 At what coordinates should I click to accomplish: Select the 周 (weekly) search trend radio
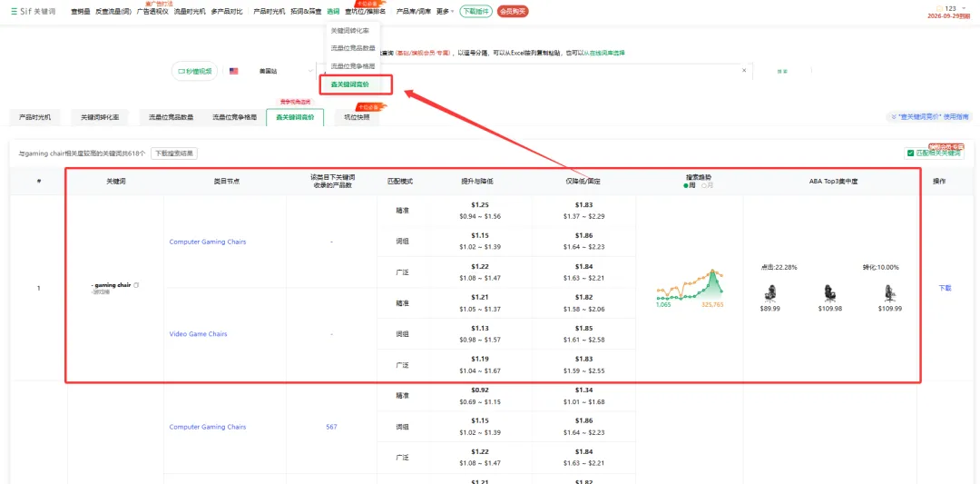coord(690,185)
